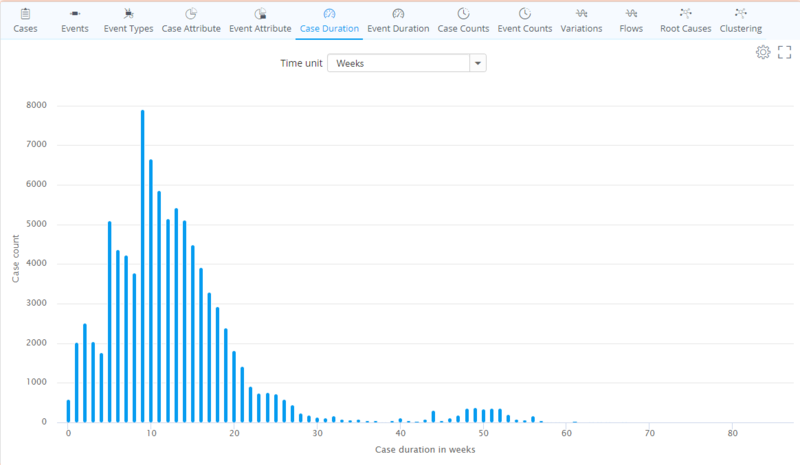Select the Case Duration tab label
Viewport: 800px width, 465px height.
coord(330,29)
